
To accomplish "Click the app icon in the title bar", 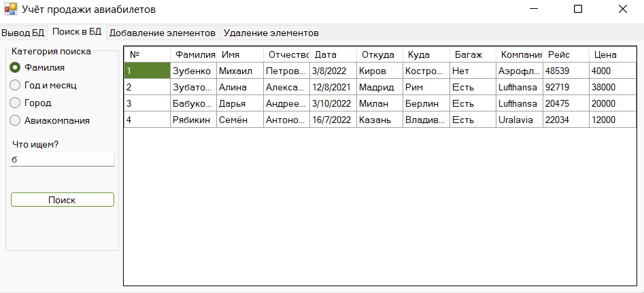I will coord(10,10).
